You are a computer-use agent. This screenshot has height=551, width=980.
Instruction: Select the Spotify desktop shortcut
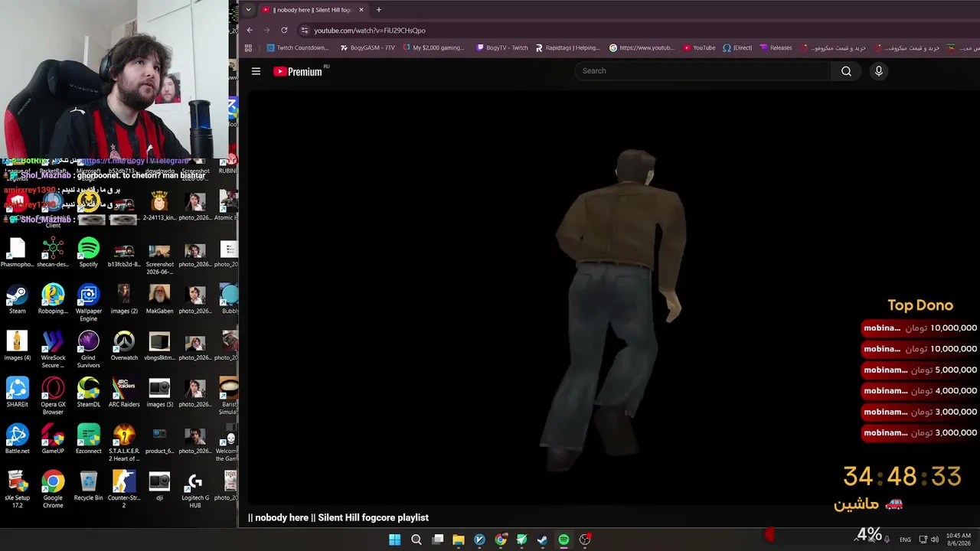pyautogui.click(x=88, y=253)
